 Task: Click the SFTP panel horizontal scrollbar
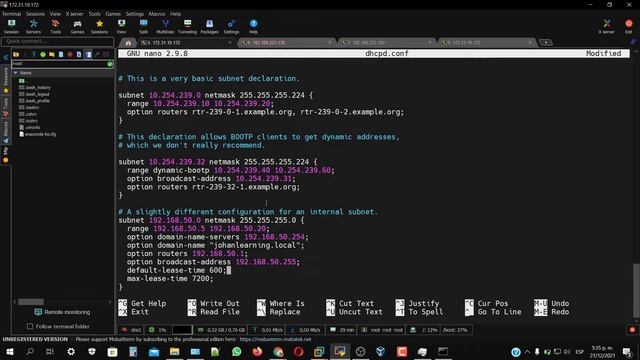(31, 302)
